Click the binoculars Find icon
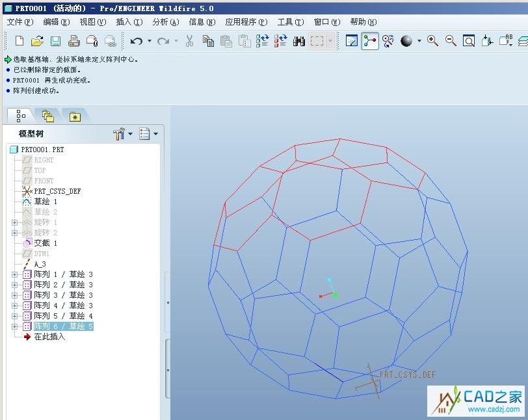This screenshot has height=420, width=528. [299, 41]
